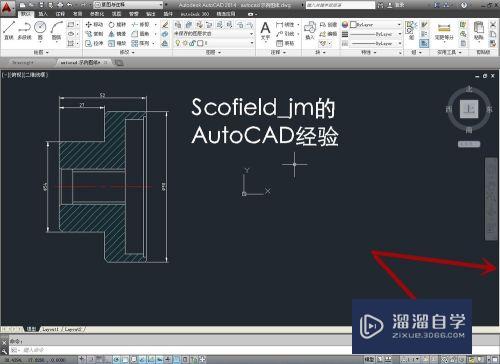Toggle layer freeze sun icon
The width and height of the screenshot is (500, 364).
click(185, 43)
